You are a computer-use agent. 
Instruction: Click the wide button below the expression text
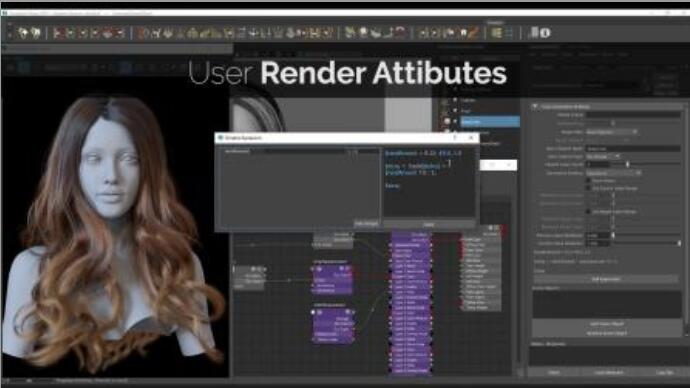[606, 279]
